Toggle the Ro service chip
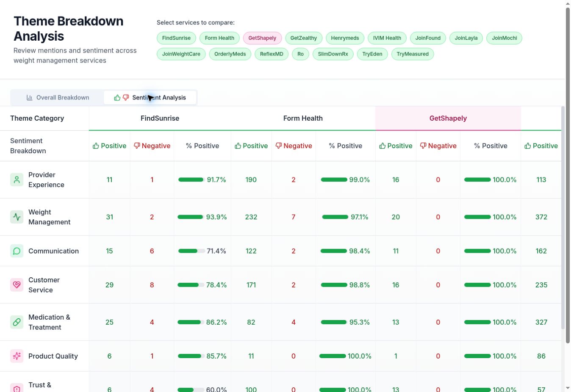Screen dimensions: 571x392 pyautogui.click(x=300, y=54)
